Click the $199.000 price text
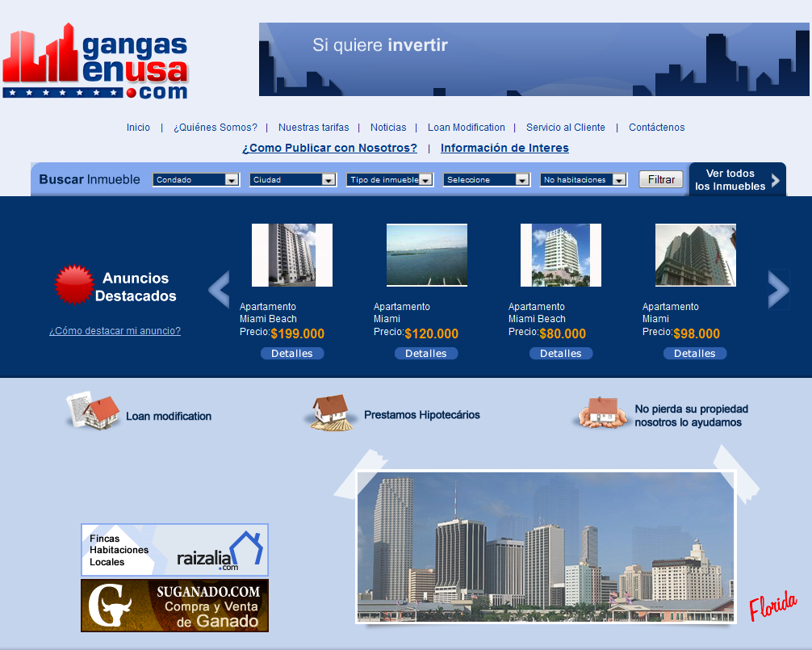Screen dimensions: 812x650 point(298,333)
